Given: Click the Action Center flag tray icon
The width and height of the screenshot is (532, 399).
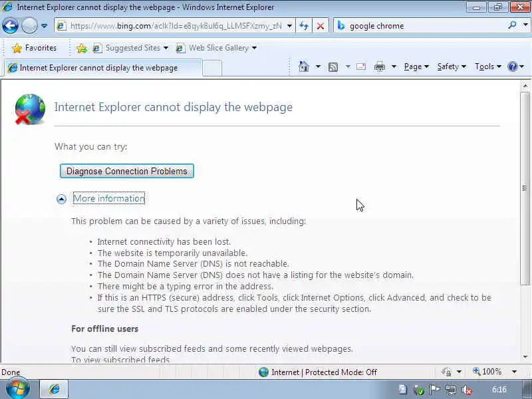Looking at the screenshot, I should pyautogui.click(x=435, y=390).
